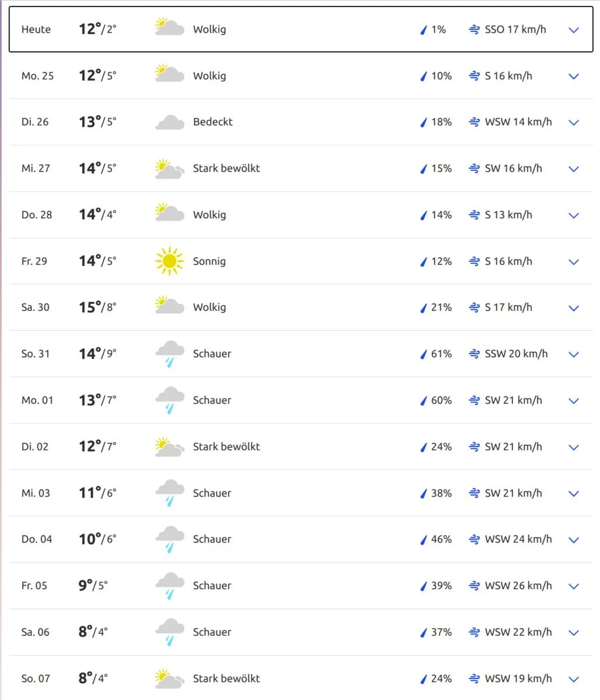600x700 pixels.
Task: Expand the Sa. 30 forecast chevron
Action: (x=574, y=308)
